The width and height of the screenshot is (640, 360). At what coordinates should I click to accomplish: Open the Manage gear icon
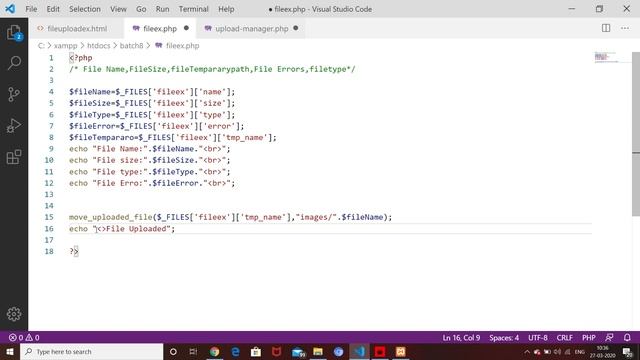pos(14,314)
